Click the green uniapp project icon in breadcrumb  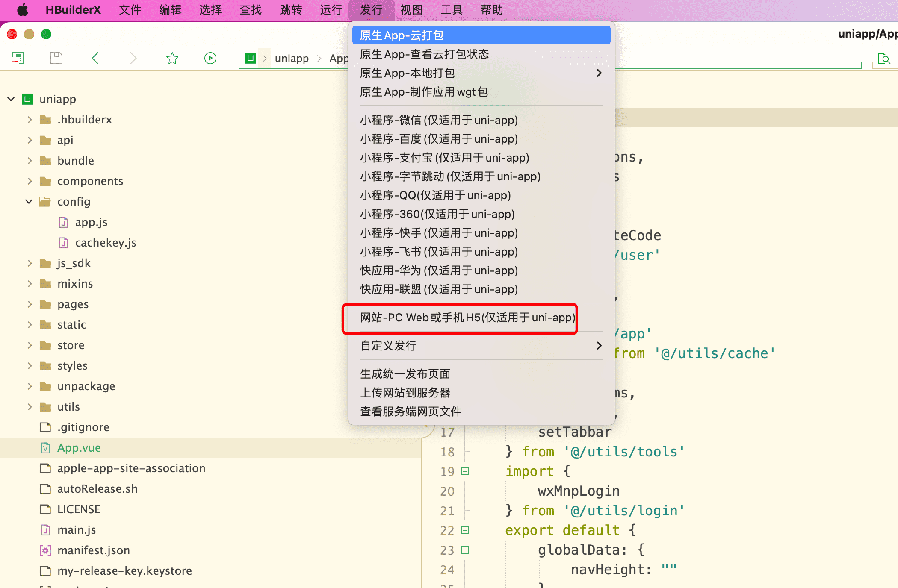coord(251,58)
